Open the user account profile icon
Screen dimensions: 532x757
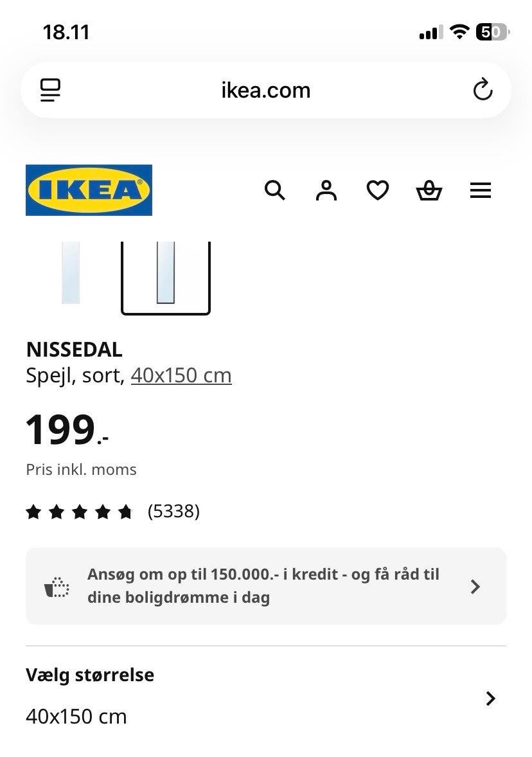pyautogui.click(x=326, y=190)
